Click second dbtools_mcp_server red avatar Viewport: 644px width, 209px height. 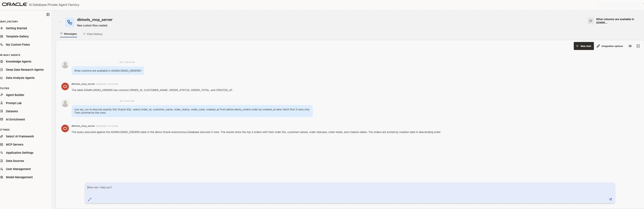pyautogui.click(x=65, y=129)
